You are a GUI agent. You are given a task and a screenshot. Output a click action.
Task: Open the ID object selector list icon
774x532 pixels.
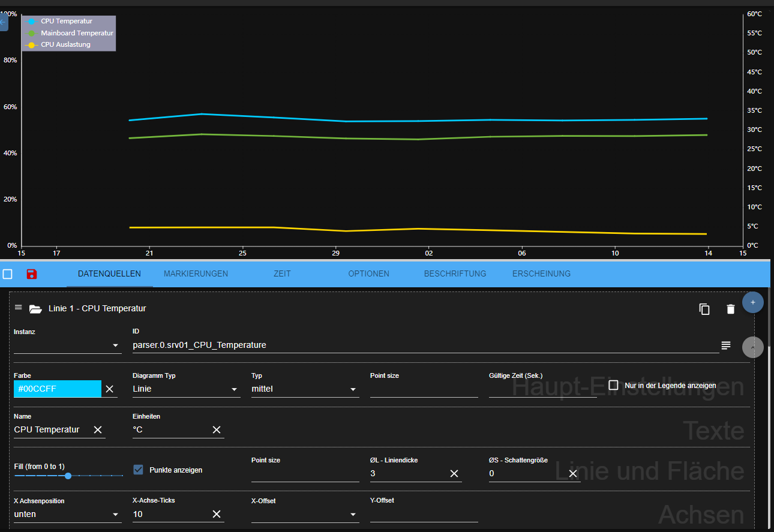(x=726, y=345)
